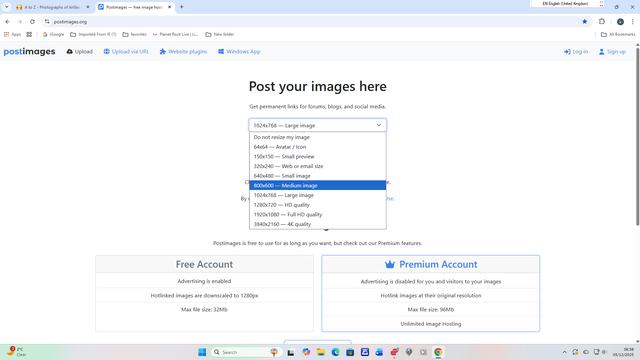640x360 pixels.
Task: Select Do not resize my image option
Action: click(x=318, y=137)
